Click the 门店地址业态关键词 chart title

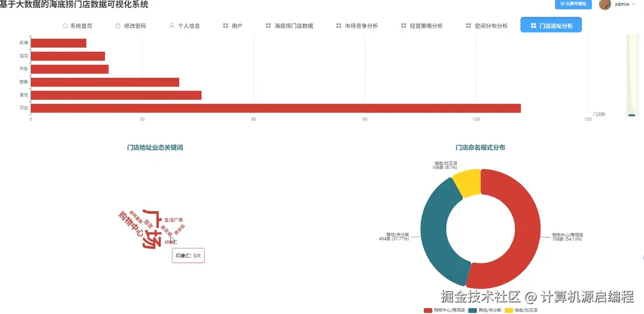point(155,147)
